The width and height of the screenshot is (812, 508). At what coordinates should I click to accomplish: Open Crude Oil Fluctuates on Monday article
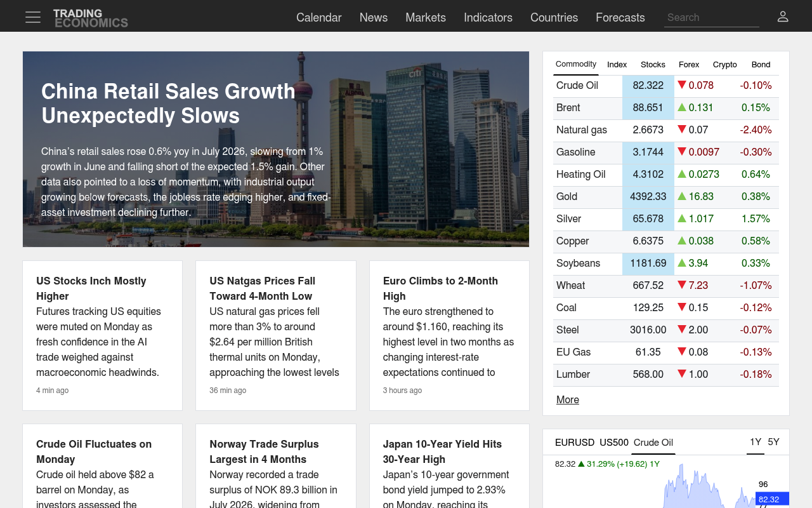click(94, 451)
